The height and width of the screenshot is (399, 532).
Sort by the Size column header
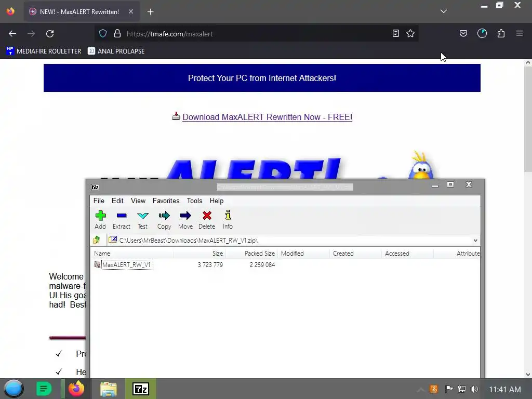click(x=199, y=254)
